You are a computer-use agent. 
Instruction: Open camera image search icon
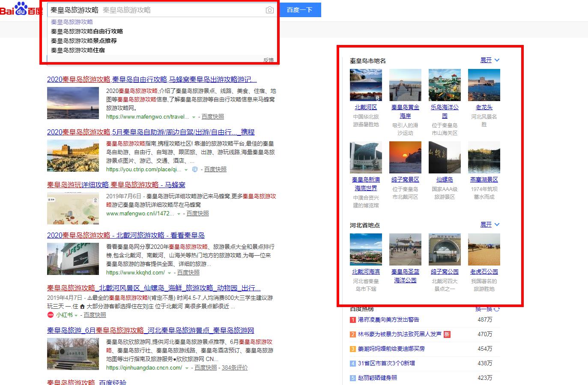click(x=269, y=10)
